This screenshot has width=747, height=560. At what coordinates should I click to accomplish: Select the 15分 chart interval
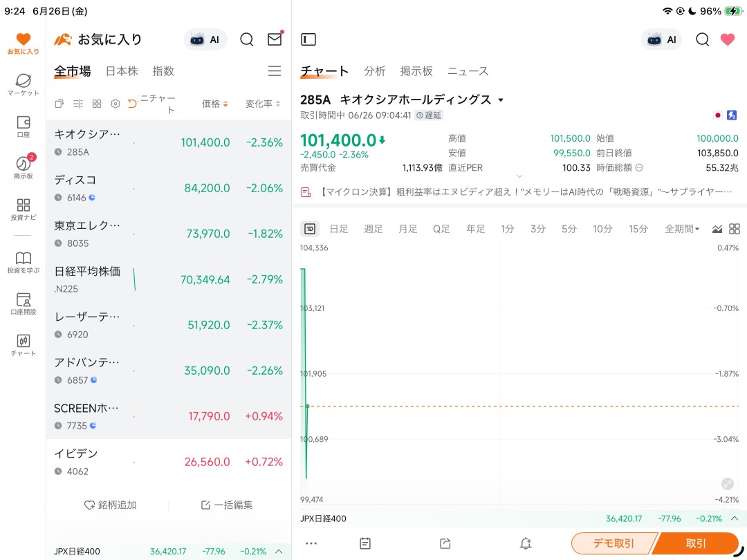click(x=638, y=229)
